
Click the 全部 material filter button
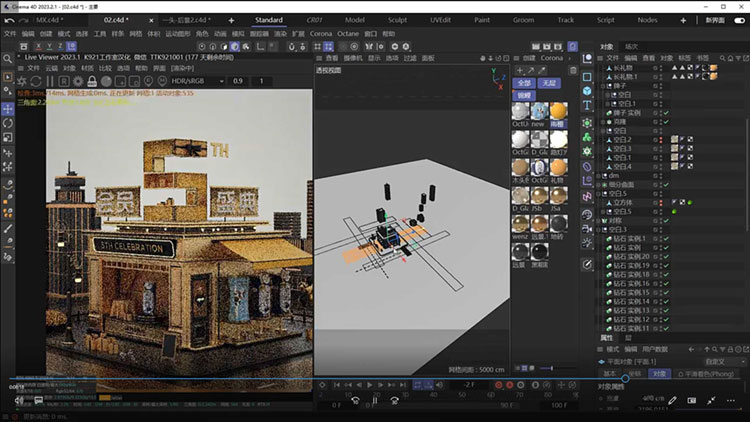525,83
